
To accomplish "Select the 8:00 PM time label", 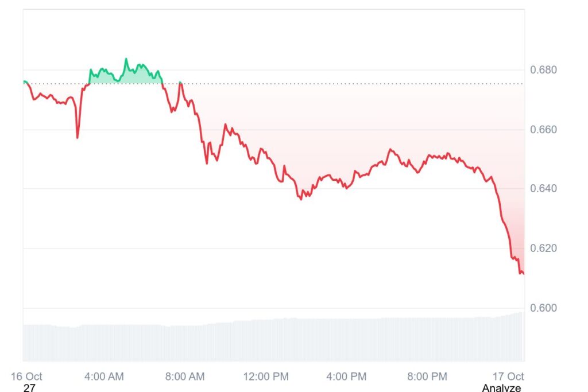I will (x=427, y=377).
